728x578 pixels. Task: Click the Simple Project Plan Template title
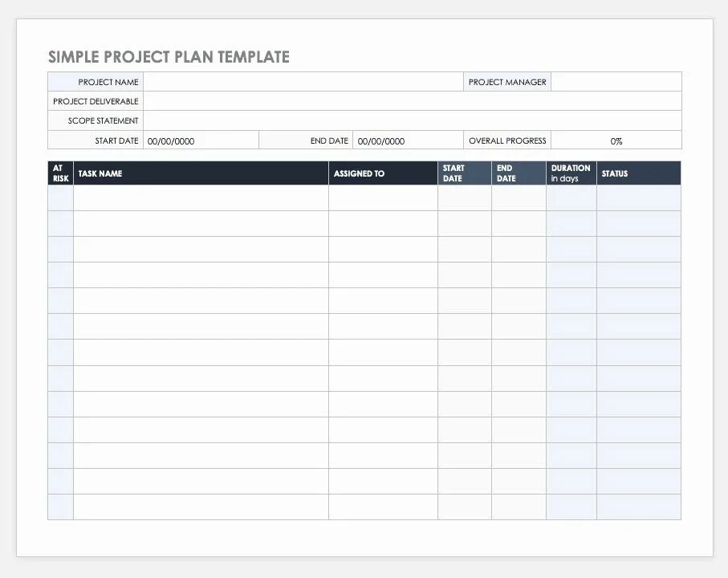(169, 57)
